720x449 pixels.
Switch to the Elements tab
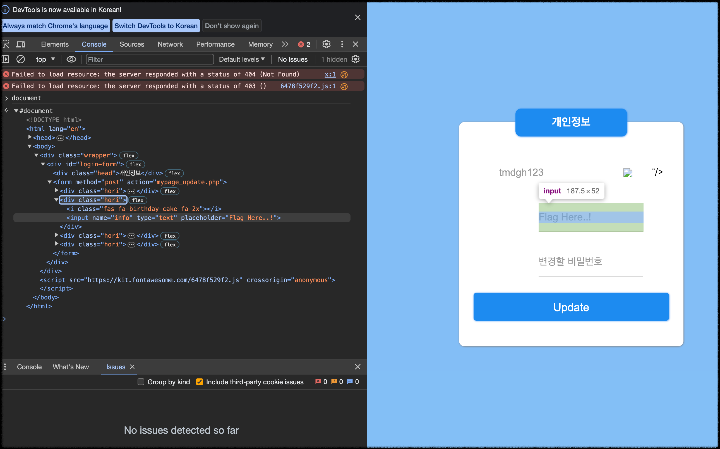[55, 44]
